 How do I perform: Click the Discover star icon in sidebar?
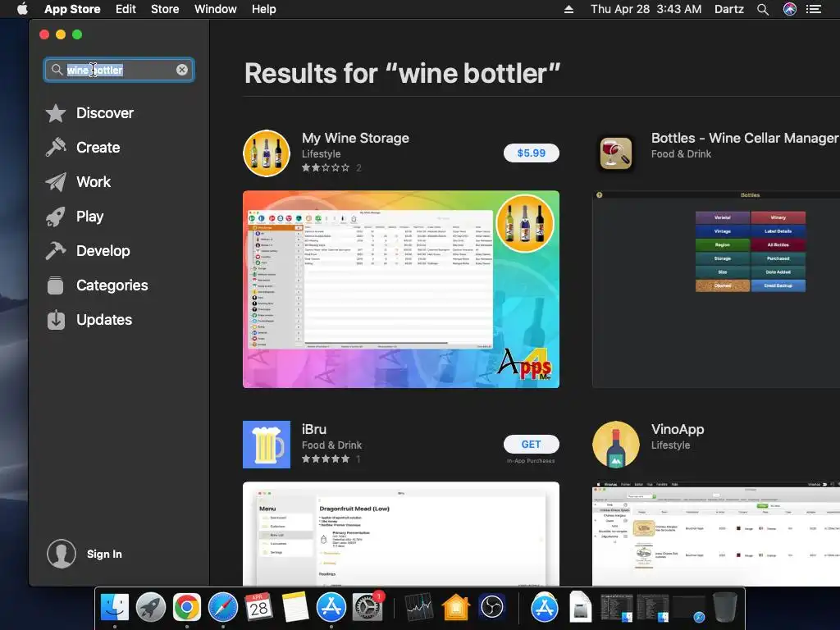click(56, 113)
